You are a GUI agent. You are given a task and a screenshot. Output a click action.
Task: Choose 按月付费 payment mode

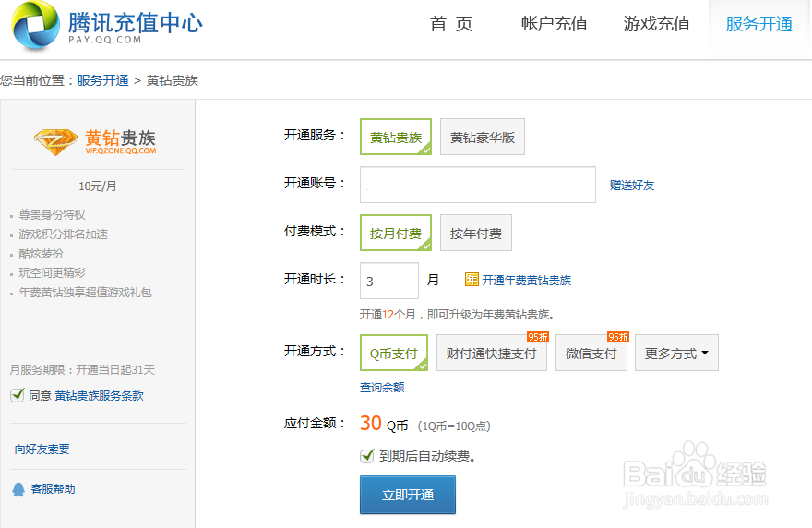(396, 233)
